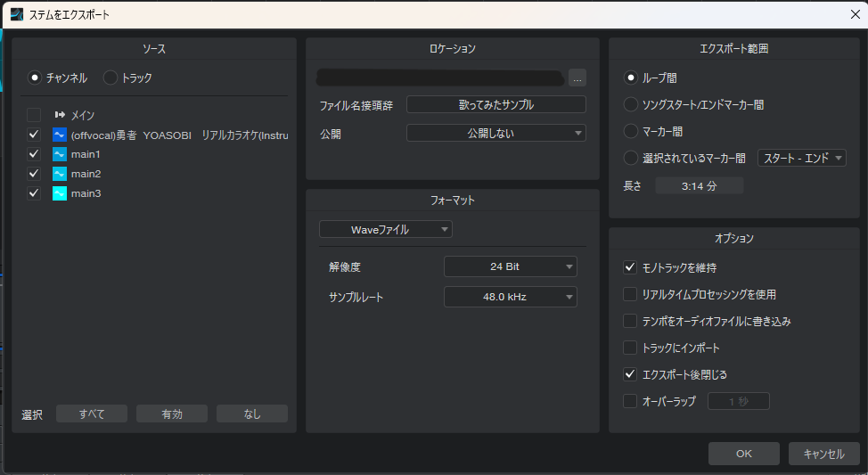Click the キャンセル button
The image size is (868, 475).
823,454
